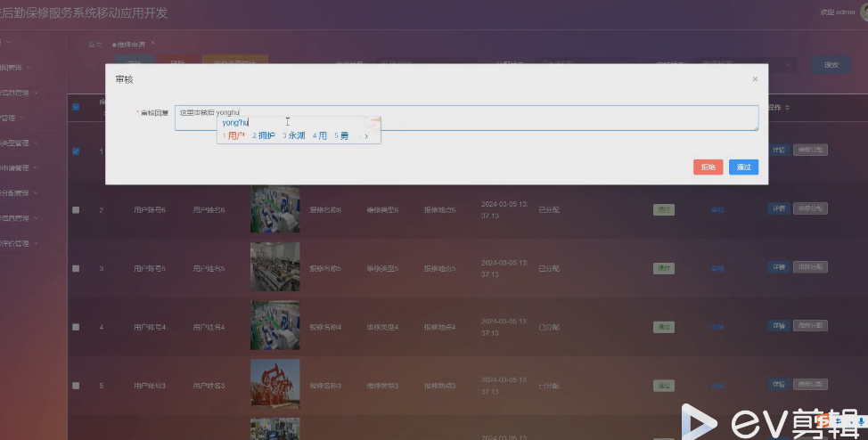
Task: Click 详情 button for 用户账号6 row
Action: point(779,208)
